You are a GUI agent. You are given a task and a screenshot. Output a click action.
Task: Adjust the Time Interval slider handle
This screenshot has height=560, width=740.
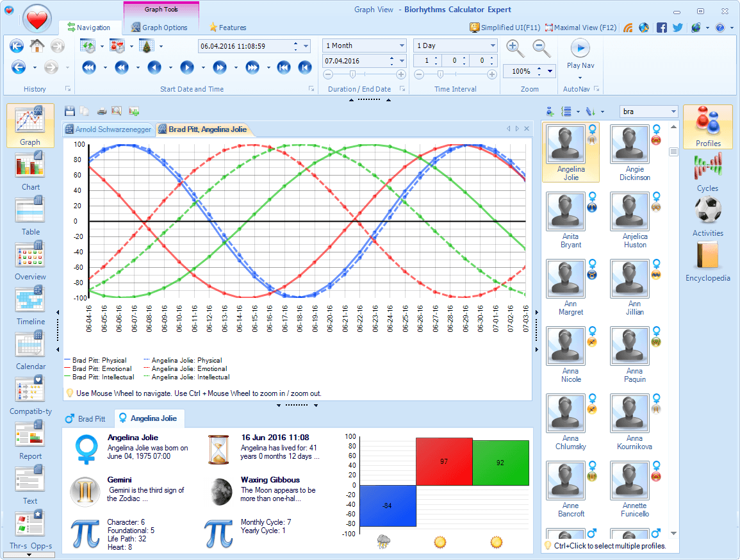(440, 74)
